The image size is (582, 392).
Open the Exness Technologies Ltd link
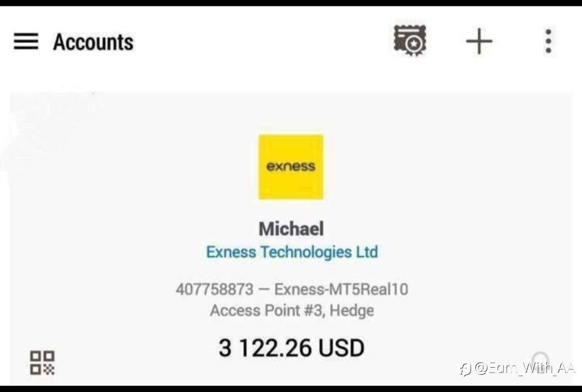pos(292,252)
